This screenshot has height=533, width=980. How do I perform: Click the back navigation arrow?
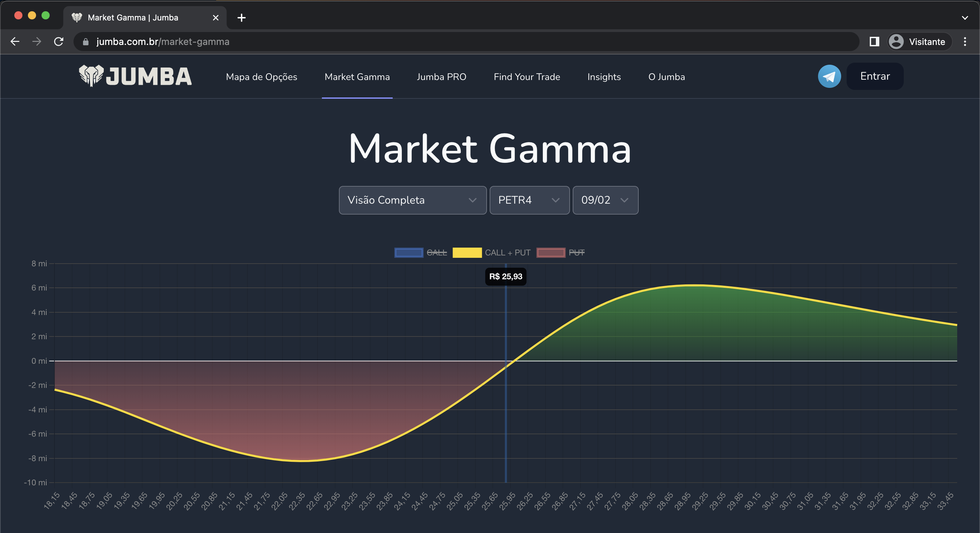(x=15, y=42)
